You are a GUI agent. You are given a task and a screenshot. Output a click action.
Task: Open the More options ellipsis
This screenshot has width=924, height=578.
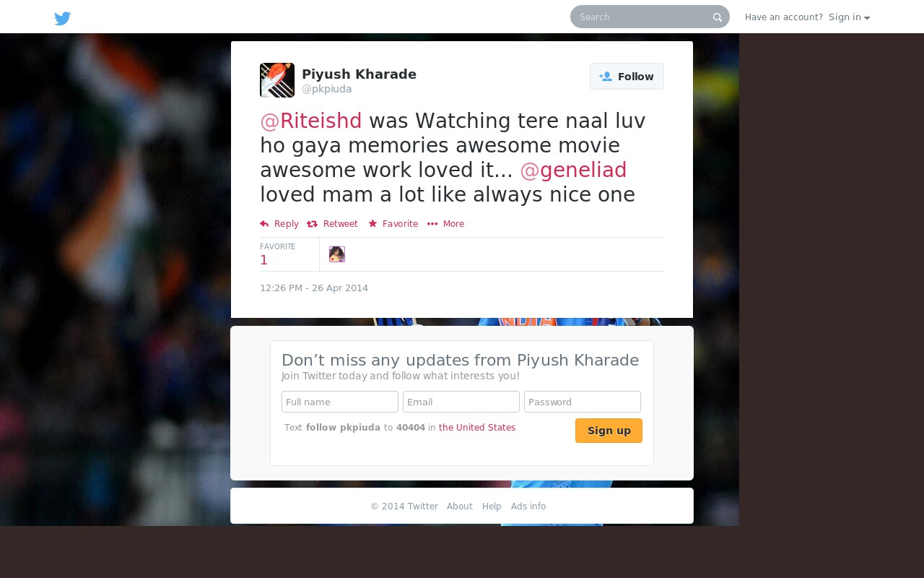[x=432, y=224]
